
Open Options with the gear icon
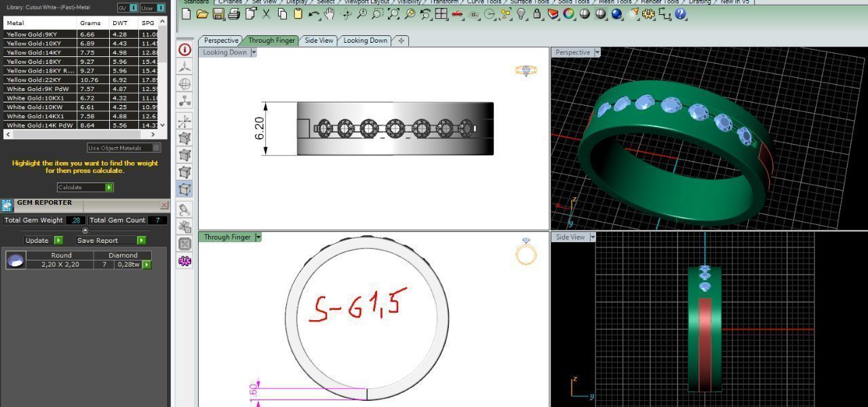(x=649, y=14)
